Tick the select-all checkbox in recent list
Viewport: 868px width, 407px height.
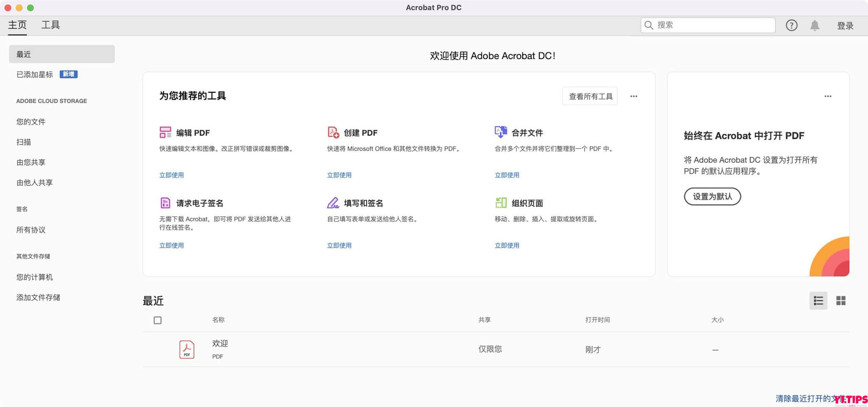tap(157, 320)
